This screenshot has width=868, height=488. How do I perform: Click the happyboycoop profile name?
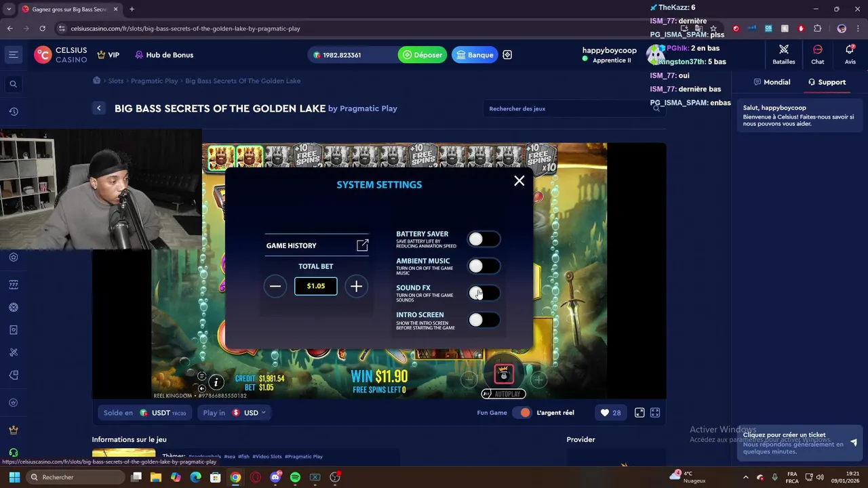[609, 50]
